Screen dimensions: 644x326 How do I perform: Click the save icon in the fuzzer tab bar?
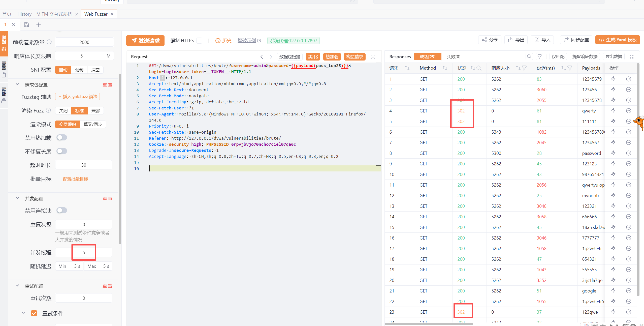click(x=26, y=25)
